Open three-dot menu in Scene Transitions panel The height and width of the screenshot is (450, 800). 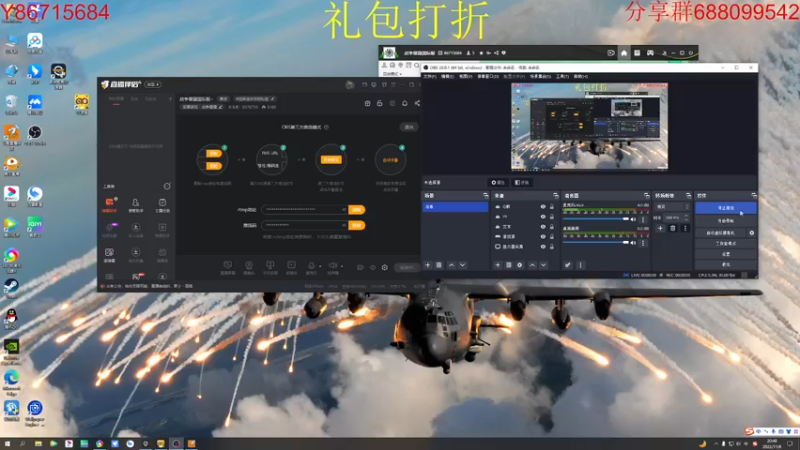(685, 229)
